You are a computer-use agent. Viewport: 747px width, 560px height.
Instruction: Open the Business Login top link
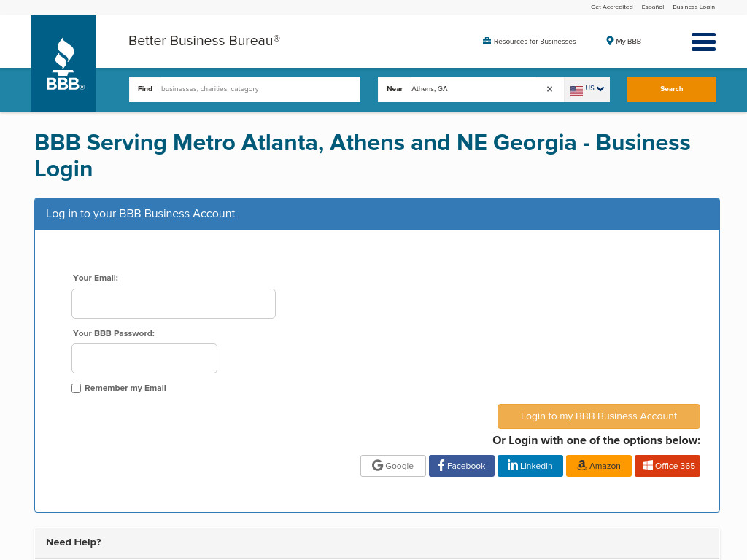694,7
